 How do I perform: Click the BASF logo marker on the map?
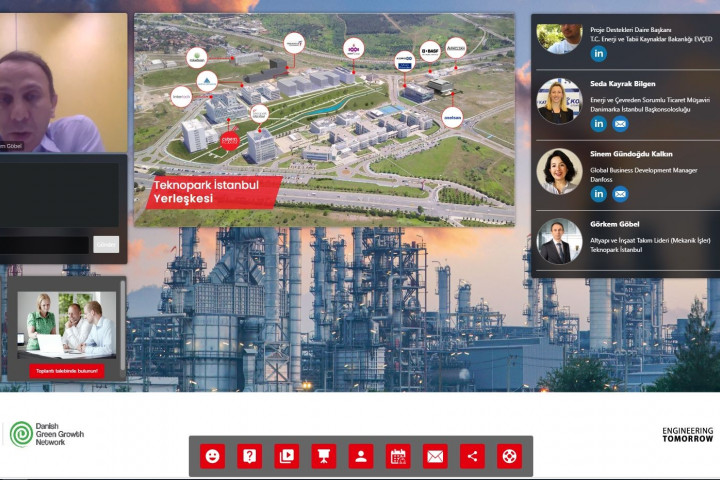[x=430, y=51]
